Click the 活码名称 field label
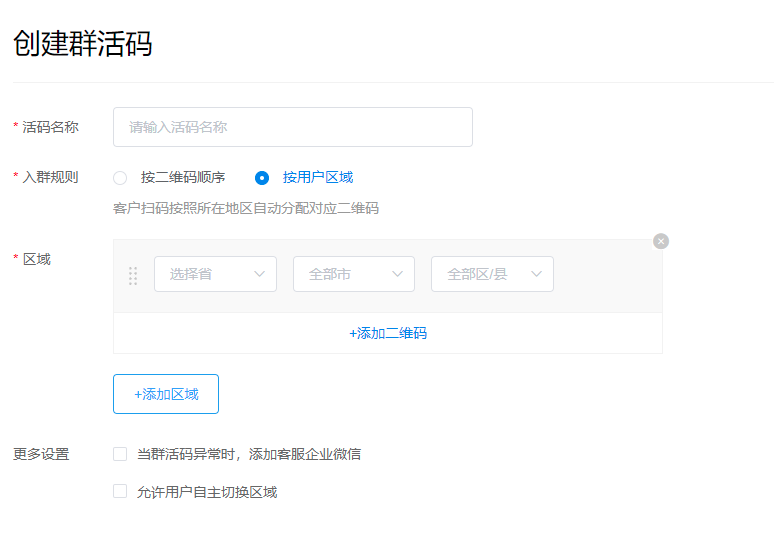Screen dimensions: 774x557 (x=50, y=127)
